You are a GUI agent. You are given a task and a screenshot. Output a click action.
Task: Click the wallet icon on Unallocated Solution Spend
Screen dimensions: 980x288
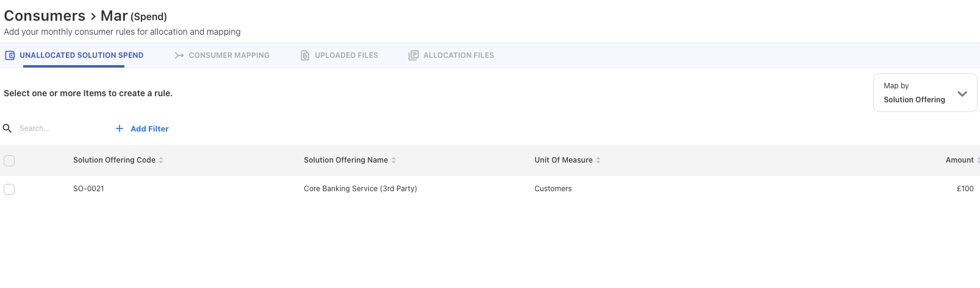[x=10, y=55]
